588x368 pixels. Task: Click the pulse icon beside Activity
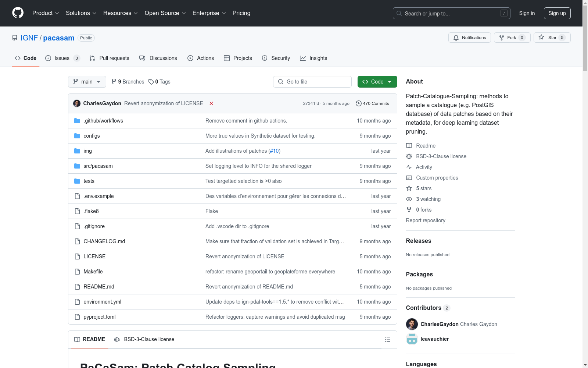[x=409, y=167]
